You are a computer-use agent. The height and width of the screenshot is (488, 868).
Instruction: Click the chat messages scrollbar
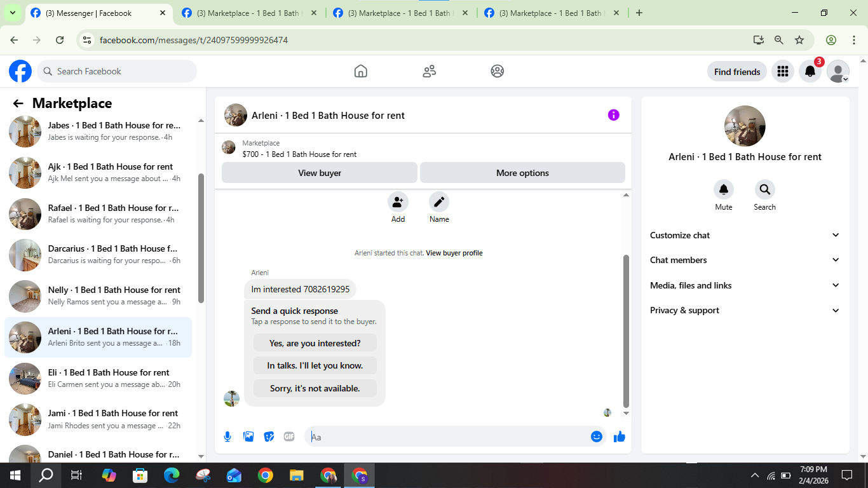[x=626, y=330]
